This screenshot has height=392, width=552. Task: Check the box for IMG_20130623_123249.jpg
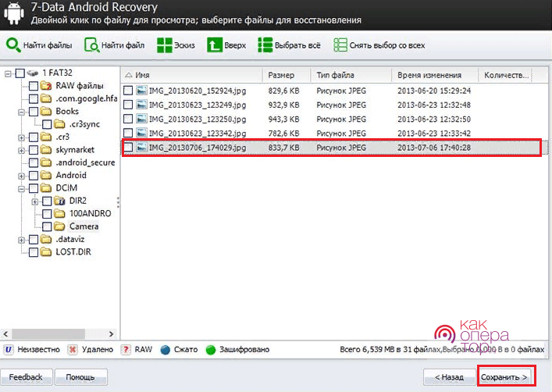pos(128,105)
